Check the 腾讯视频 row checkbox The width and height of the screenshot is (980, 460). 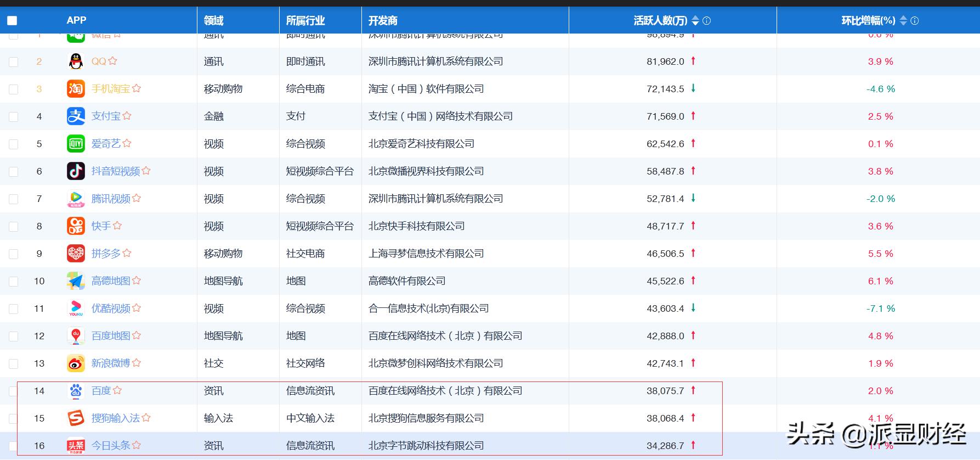[14, 199]
